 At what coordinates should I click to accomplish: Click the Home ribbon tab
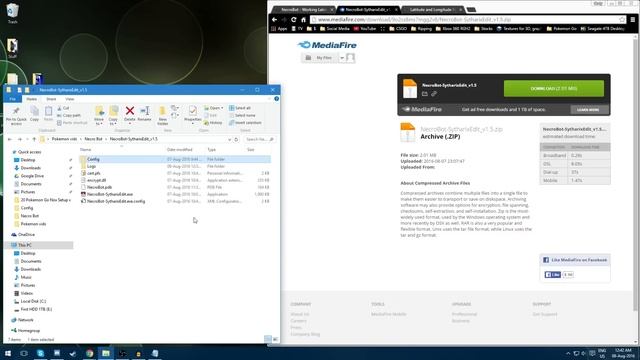(31, 99)
